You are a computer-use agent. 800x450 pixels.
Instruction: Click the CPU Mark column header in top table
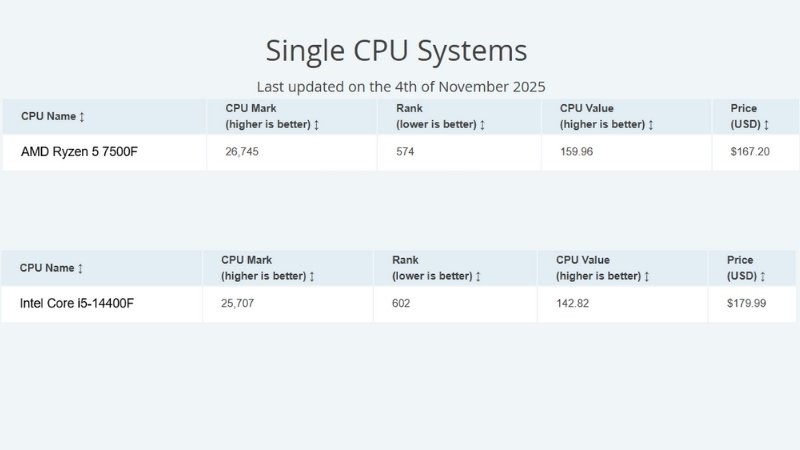click(292, 116)
